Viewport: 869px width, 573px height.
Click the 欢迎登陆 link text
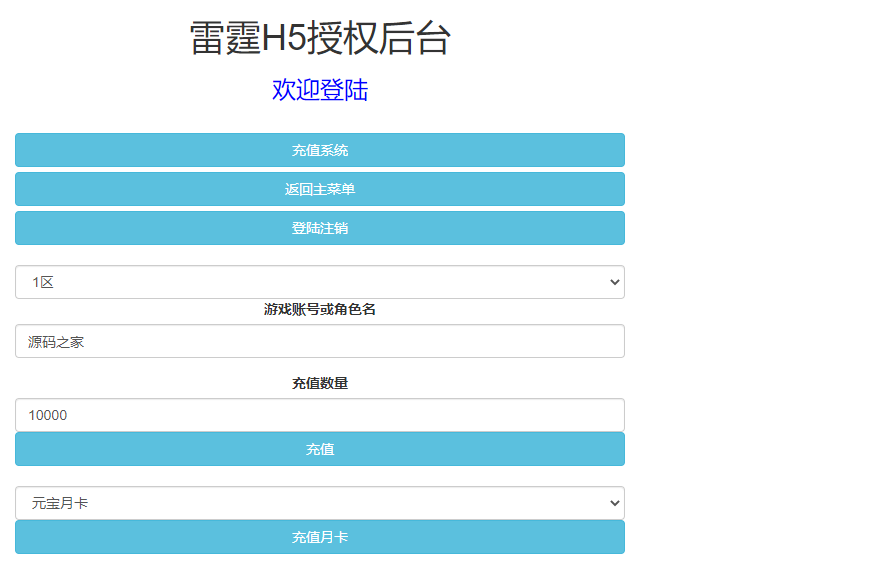320,90
